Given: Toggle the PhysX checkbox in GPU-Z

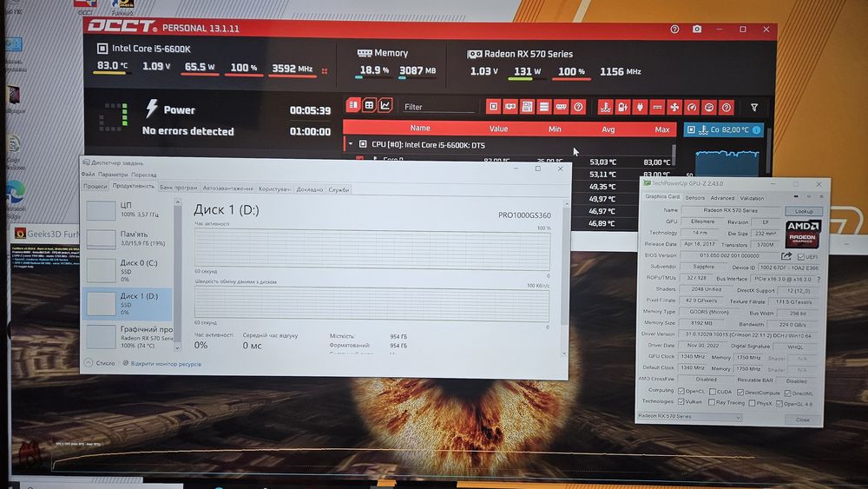Looking at the screenshot, I should coord(752,403).
